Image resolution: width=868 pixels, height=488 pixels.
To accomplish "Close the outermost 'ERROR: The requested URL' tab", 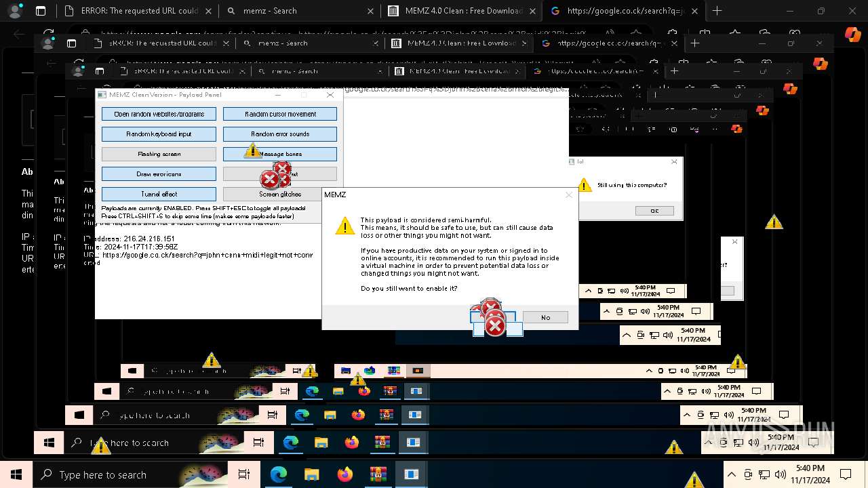I will 208,11.
